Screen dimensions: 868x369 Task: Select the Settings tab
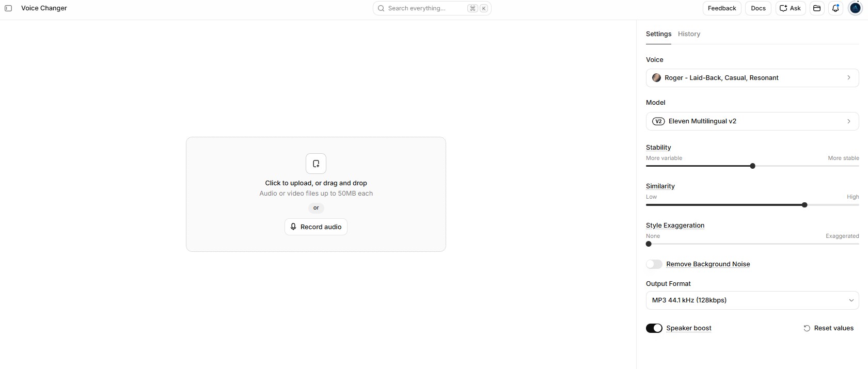coord(658,34)
